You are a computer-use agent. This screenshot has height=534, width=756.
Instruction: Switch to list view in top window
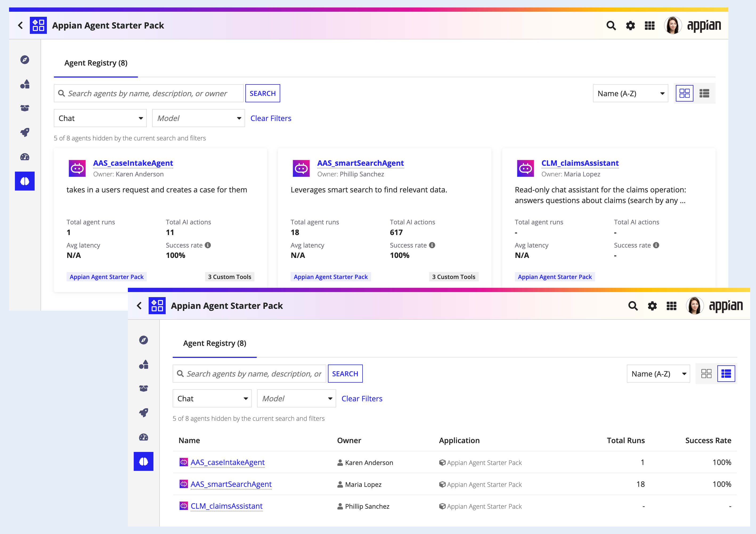704,93
